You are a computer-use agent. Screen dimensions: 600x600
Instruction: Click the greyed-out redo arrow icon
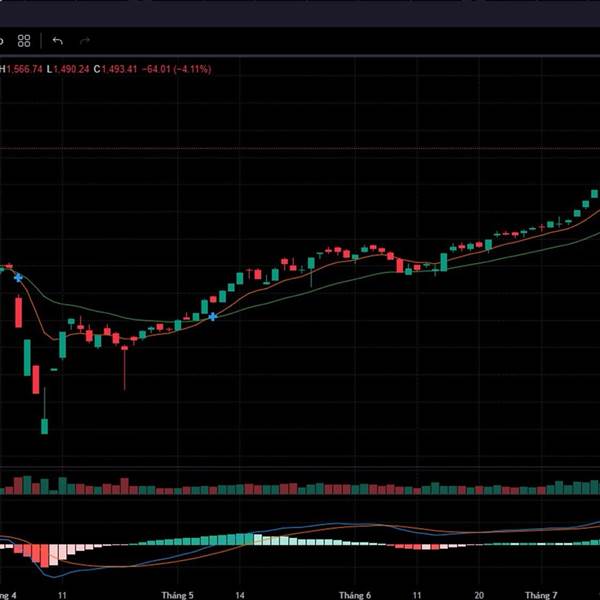pos(85,41)
